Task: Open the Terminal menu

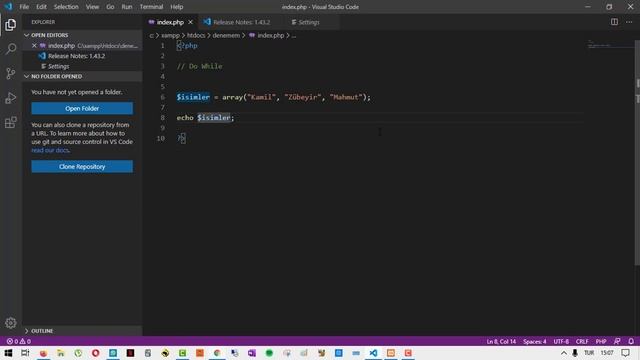Action: (x=151, y=7)
